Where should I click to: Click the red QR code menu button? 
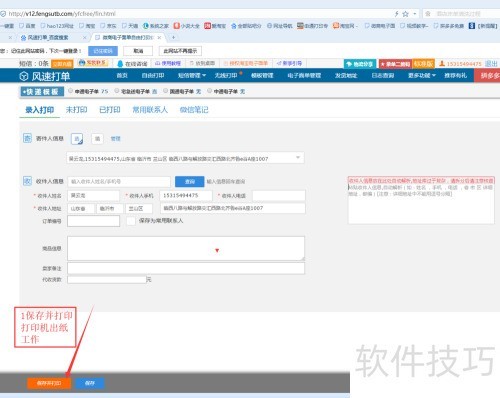point(395,64)
